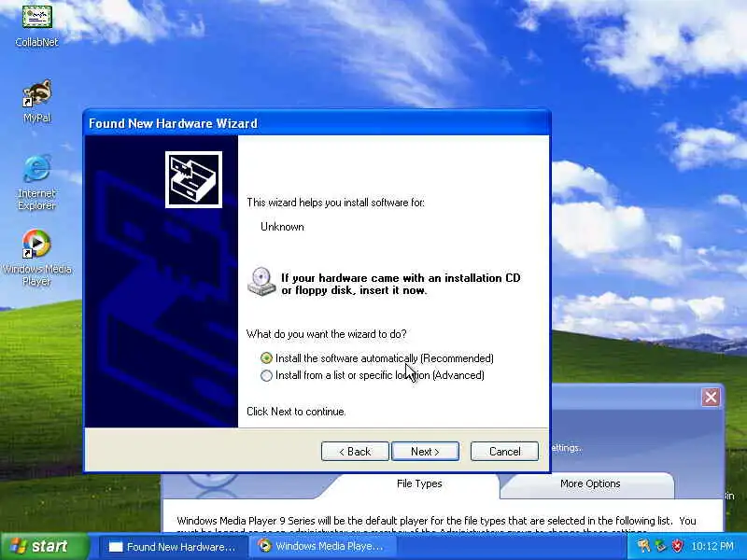The height and width of the screenshot is (560, 747).
Task: Click the 10:12 PM system clock
Action: 712,546
